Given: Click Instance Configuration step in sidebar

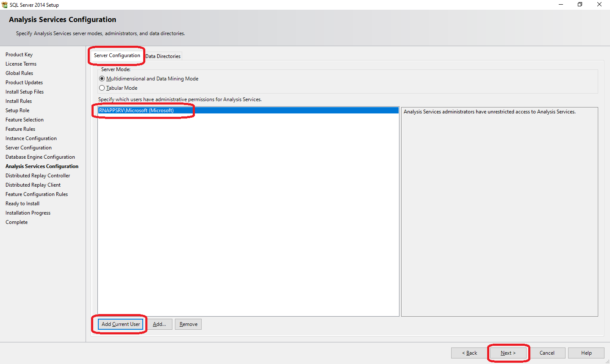Looking at the screenshot, I should pyautogui.click(x=31, y=138).
